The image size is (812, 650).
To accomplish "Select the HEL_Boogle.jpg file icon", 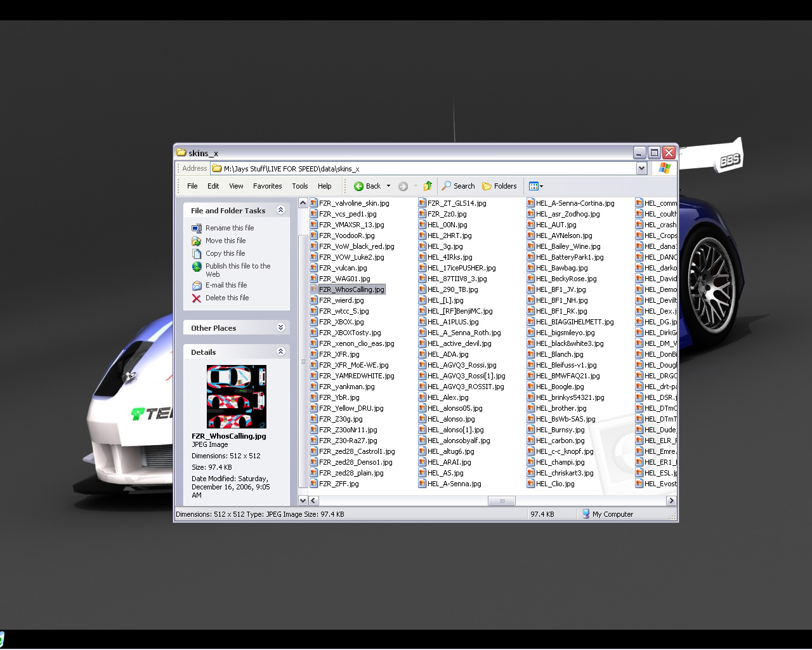I will (x=531, y=387).
